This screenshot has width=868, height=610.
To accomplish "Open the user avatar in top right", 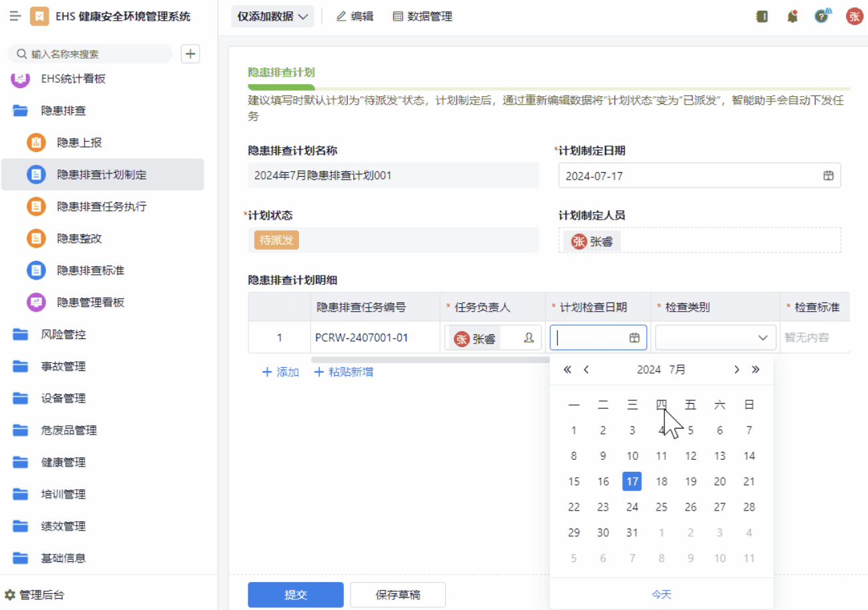I will tap(854, 17).
